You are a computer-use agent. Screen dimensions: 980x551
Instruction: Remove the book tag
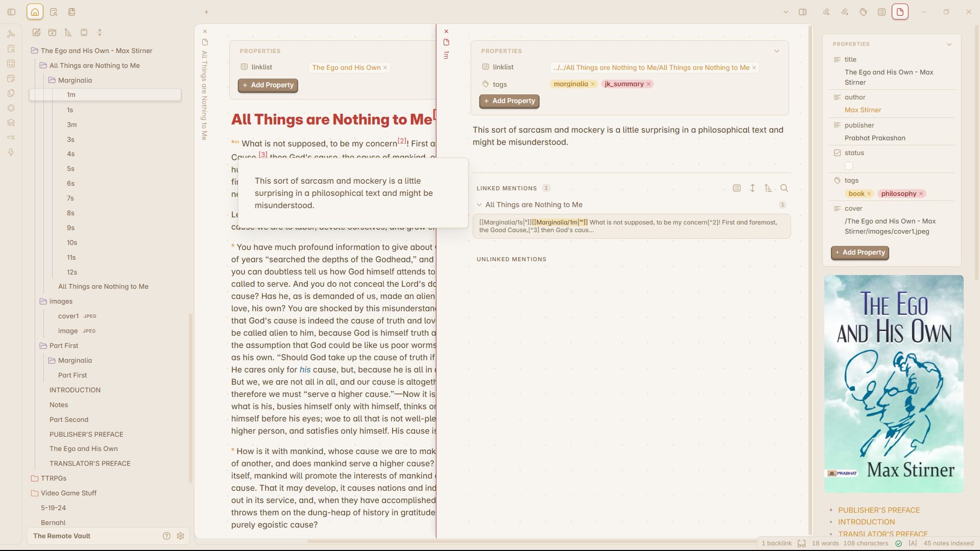click(x=869, y=194)
